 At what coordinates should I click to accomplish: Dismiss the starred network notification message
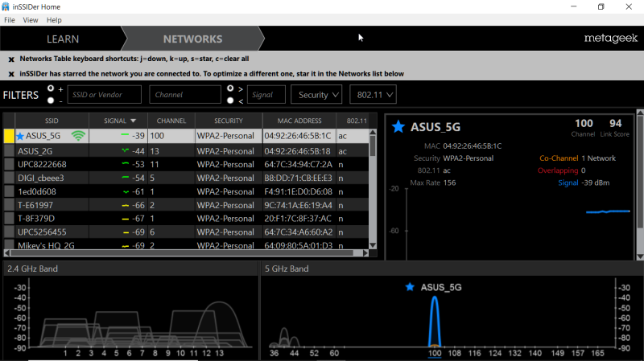(x=11, y=74)
